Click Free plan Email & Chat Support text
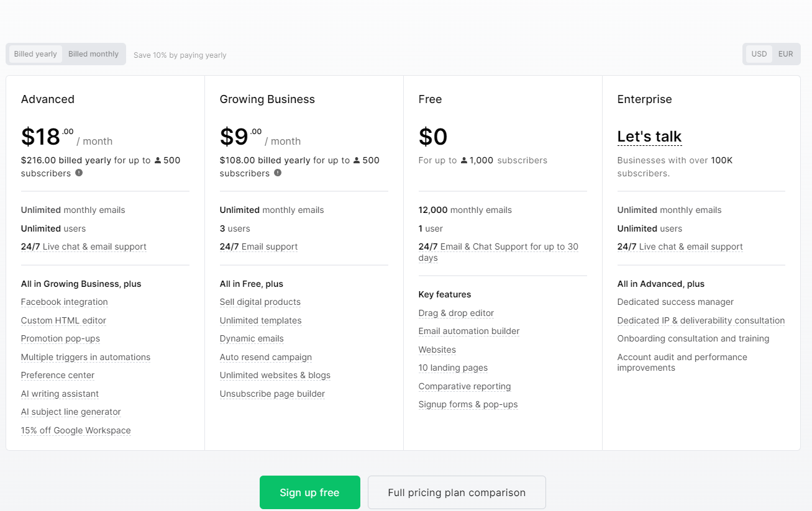 tap(498, 252)
